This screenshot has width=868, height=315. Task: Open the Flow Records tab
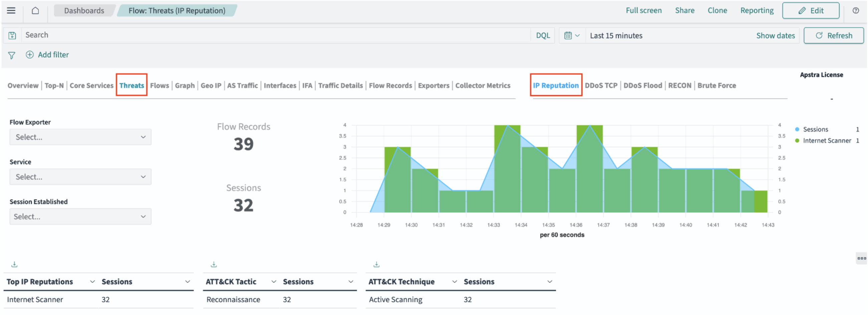pos(390,85)
